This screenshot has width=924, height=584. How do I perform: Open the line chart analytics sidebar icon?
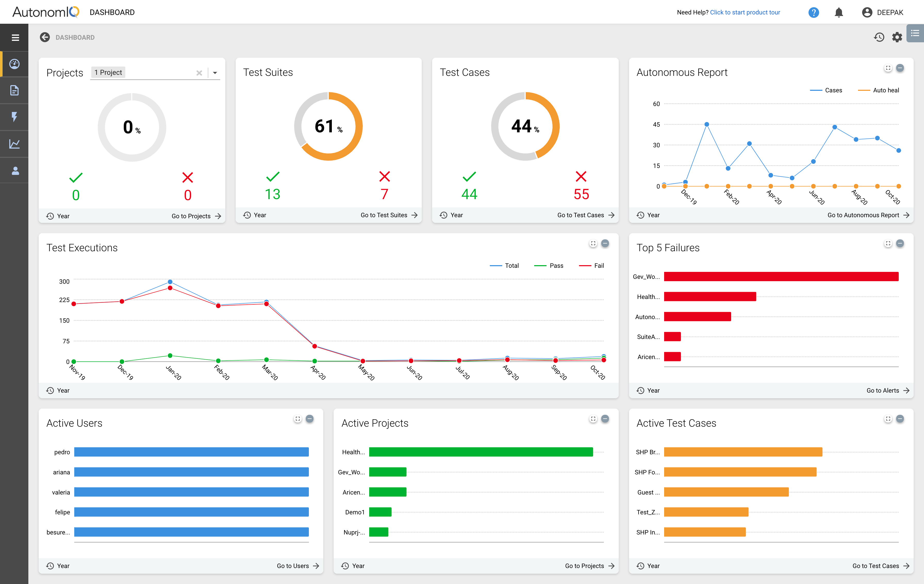point(15,144)
